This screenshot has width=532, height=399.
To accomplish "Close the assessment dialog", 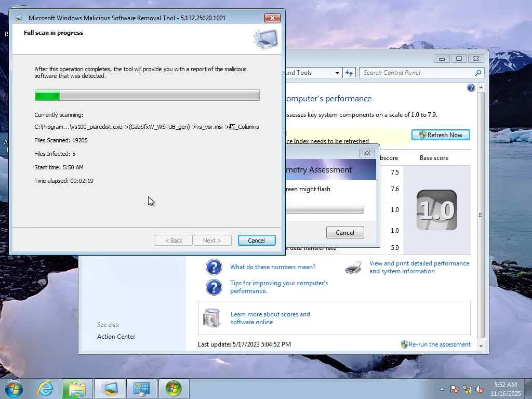I will pyautogui.click(x=367, y=153).
